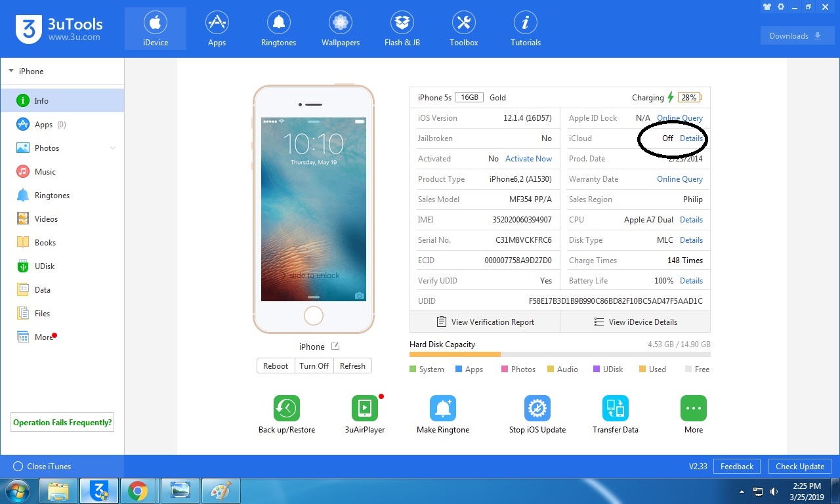The height and width of the screenshot is (504, 840).
Task: Click the UDID value text
Action: pos(616,301)
